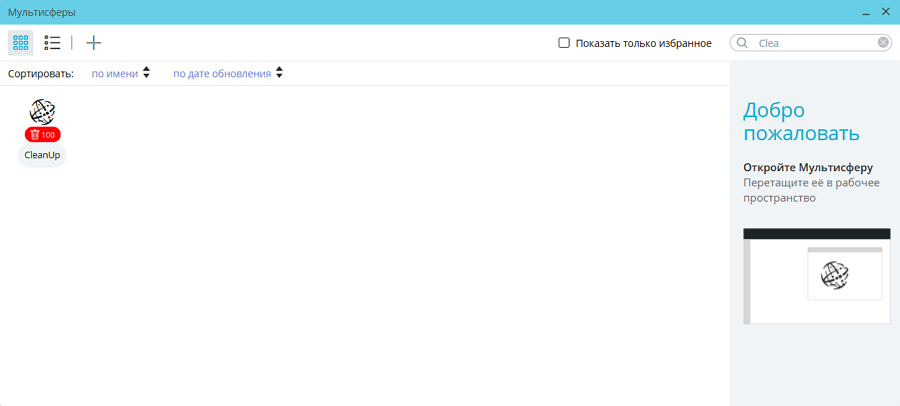Select the CleanUp name label

(x=42, y=155)
